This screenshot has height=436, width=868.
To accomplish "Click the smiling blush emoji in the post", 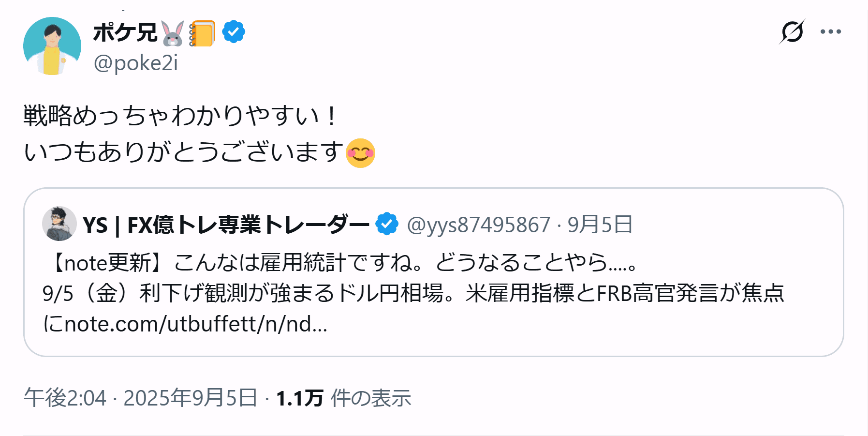I will click(360, 153).
